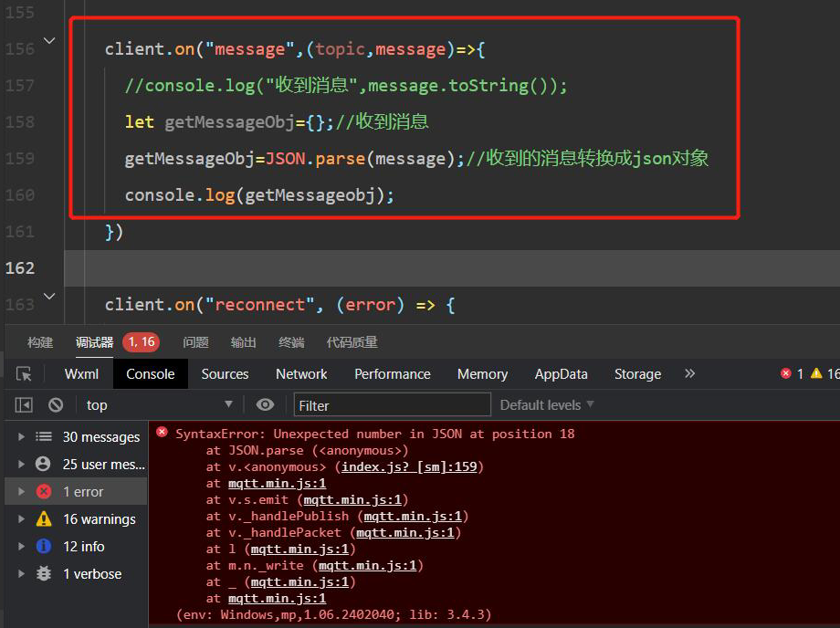Viewport: 840px width, 628px height.
Task: Open mqtt.min.js:1 link in m.n._write line
Action: [367, 565]
